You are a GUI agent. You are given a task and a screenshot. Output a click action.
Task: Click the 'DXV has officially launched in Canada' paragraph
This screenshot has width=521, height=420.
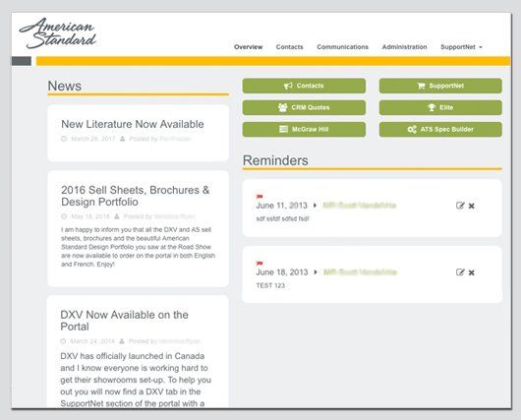[136, 380]
